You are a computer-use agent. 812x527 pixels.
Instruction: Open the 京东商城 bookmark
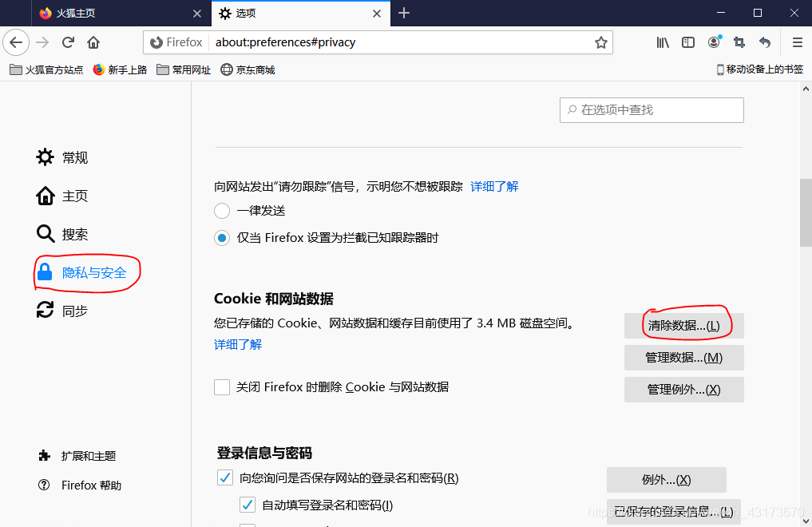click(x=248, y=70)
